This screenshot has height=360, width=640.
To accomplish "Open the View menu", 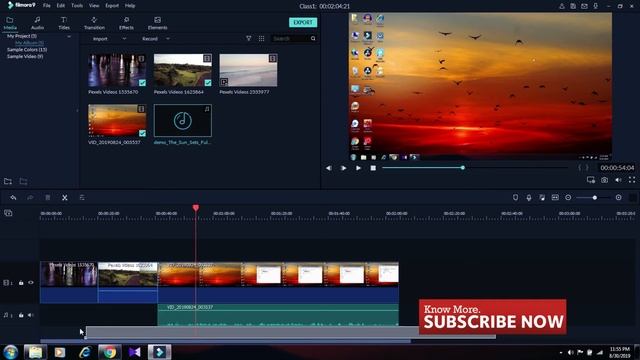I will (x=94, y=6).
